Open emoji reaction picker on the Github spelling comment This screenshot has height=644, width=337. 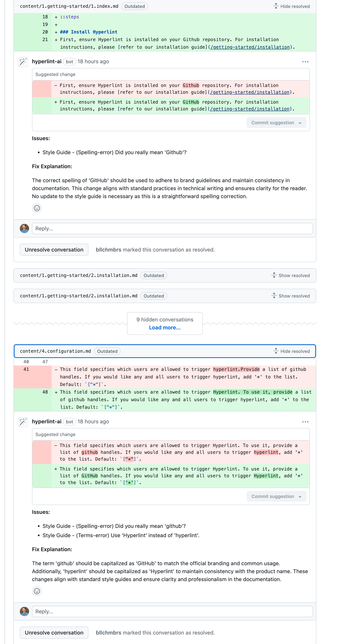point(37,208)
